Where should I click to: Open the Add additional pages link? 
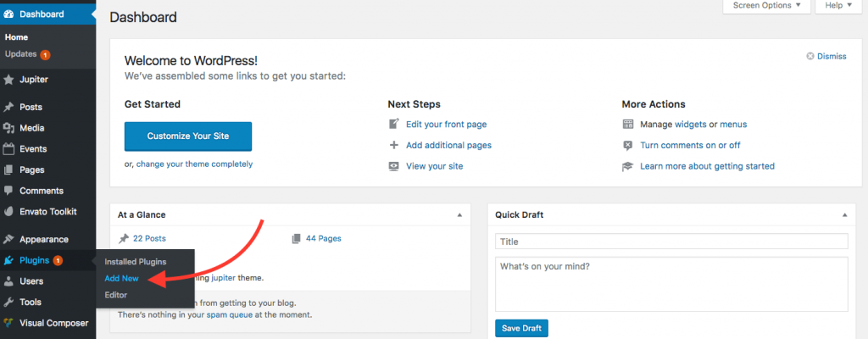tap(449, 145)
